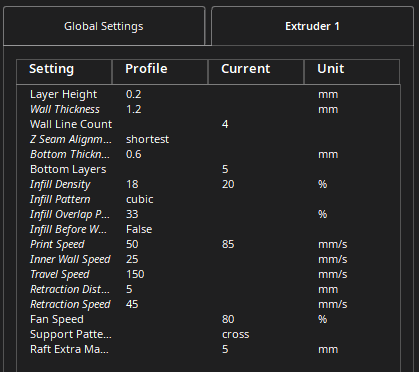Click the Unit column header
This screenshot has height=372, width=419.
tap(352, 72)
